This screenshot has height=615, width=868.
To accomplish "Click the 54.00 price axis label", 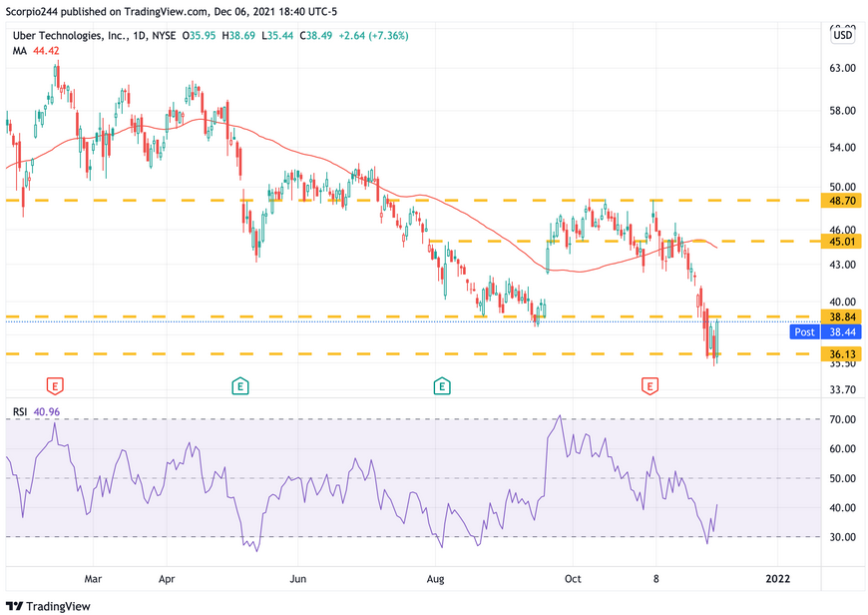I will pos(842,148).
